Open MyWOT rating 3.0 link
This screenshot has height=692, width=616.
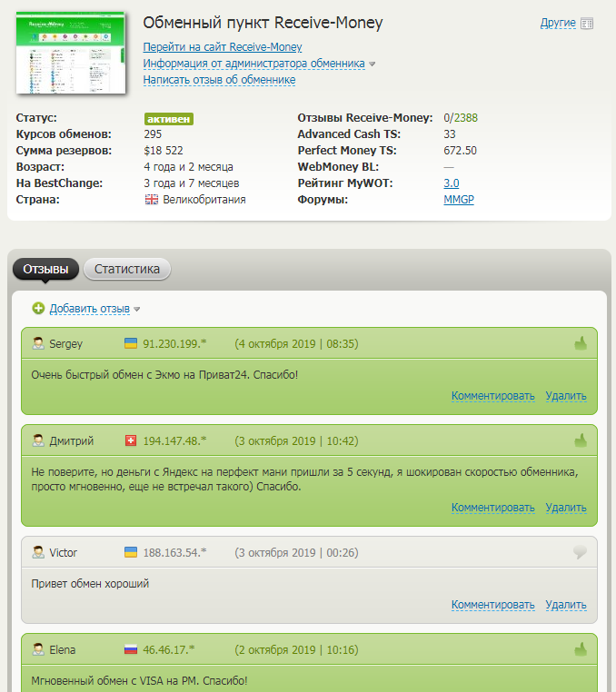pos(452,183)
